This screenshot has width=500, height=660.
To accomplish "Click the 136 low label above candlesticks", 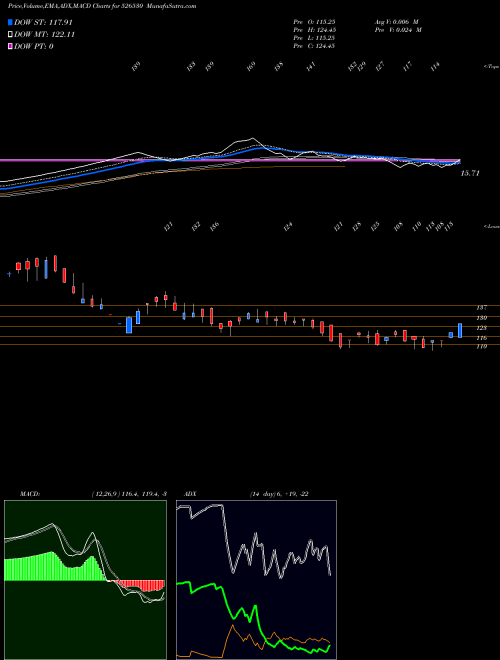I will [214, 227].
